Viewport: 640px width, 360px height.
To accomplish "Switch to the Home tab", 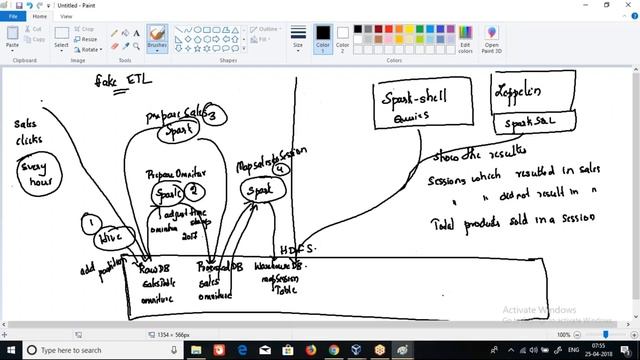I will pyautogui.click(x=40, y=16).
